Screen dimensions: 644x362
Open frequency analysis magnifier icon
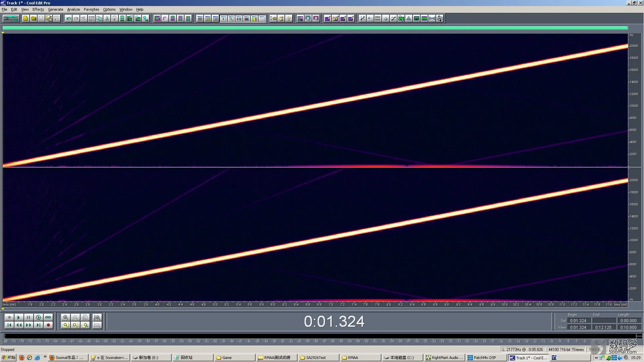308,18
